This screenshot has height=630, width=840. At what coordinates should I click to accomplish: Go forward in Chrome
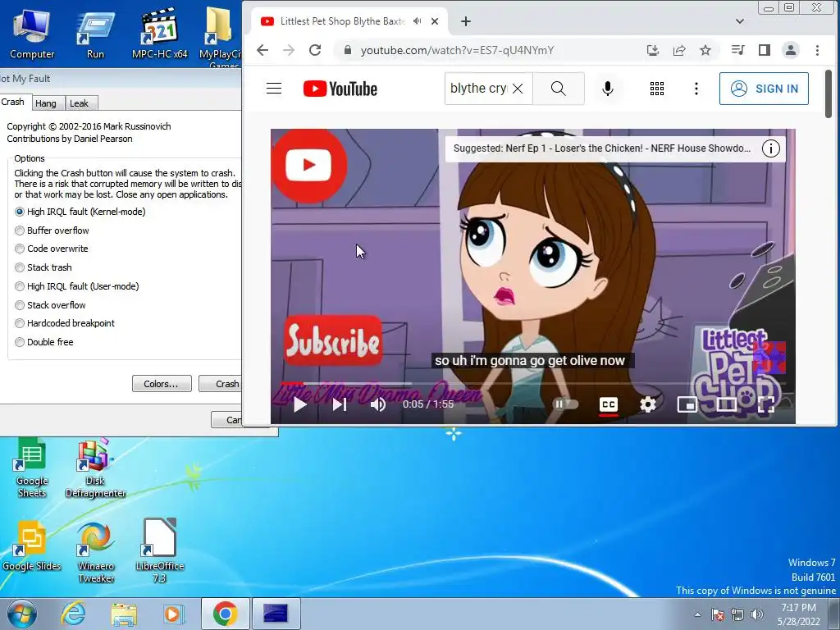tap(289, 50)
